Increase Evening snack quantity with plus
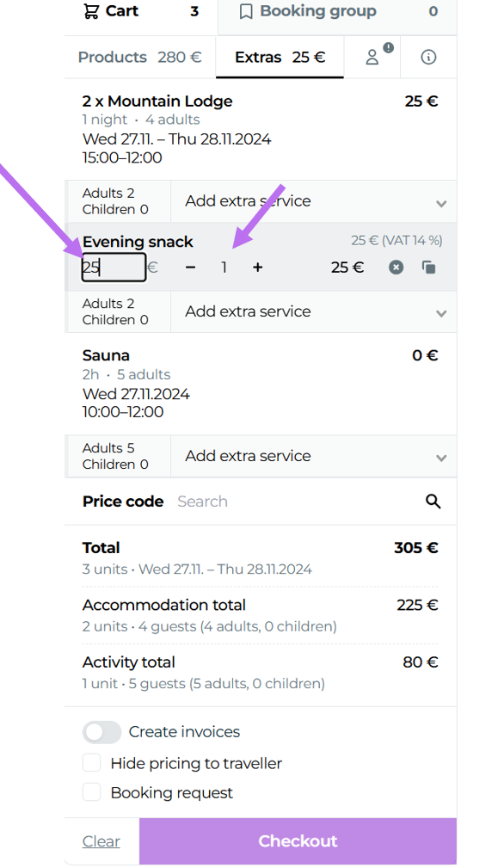504x868 pixels. pyautogui.click(x=257, y=268)
